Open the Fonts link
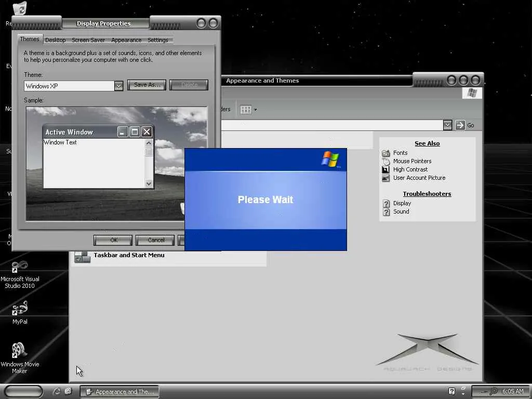 pyautogui.click(x=401, y=153)
